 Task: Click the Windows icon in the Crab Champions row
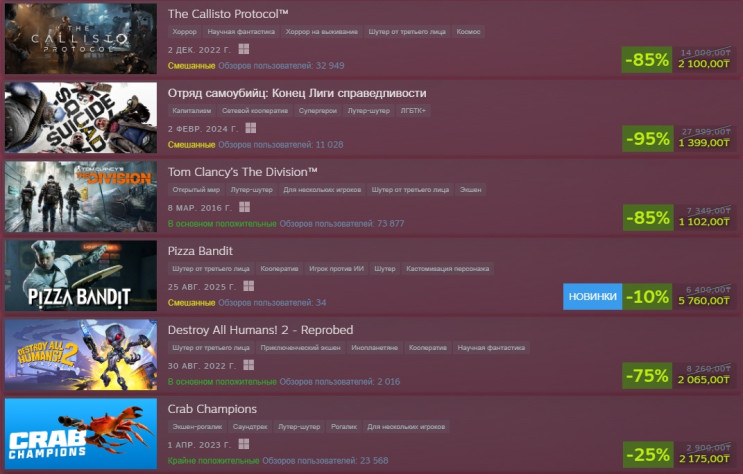(x=244, y=444)
